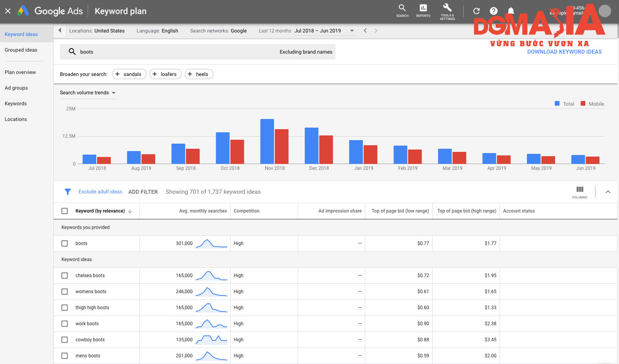The image size is (619, 364).
Task: Click the Dec 2018 red mobile bar
Action: click(x=326, y=150)
